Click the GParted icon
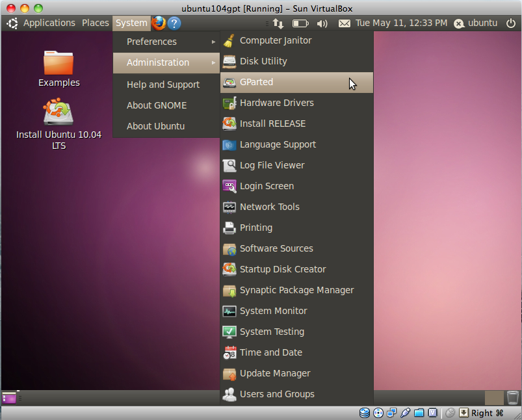The width and height of the screenshot is (522, 420). tap(229, 83)
